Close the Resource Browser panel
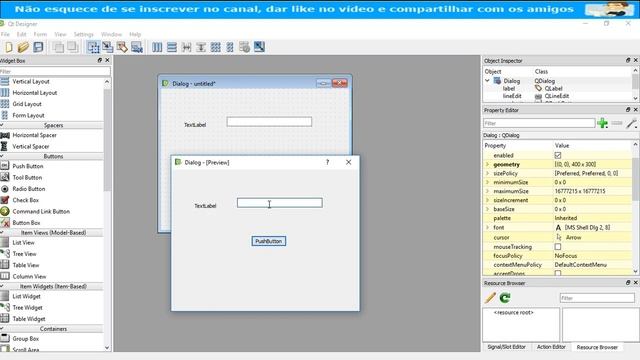The height and width of the screenshot is (360, 640). (635, 282)
